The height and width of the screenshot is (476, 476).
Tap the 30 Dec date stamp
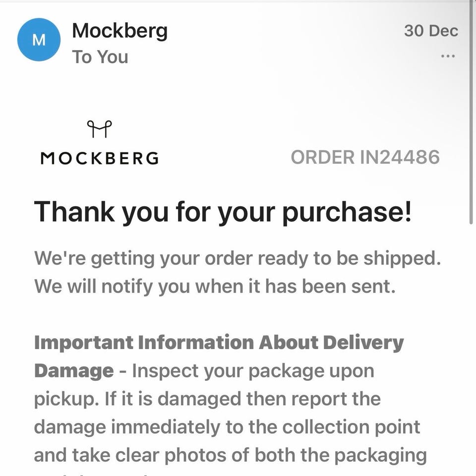(430, 31)
